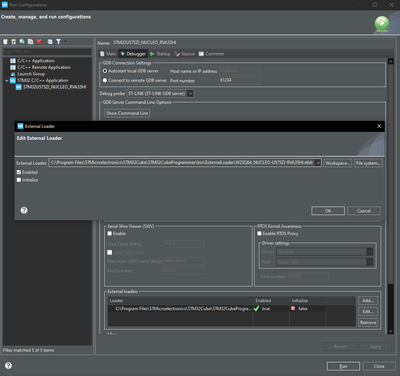Confirm External Loader dialog with OK
Viewport: 400px width, 376px height.
(x=328, y=211)
